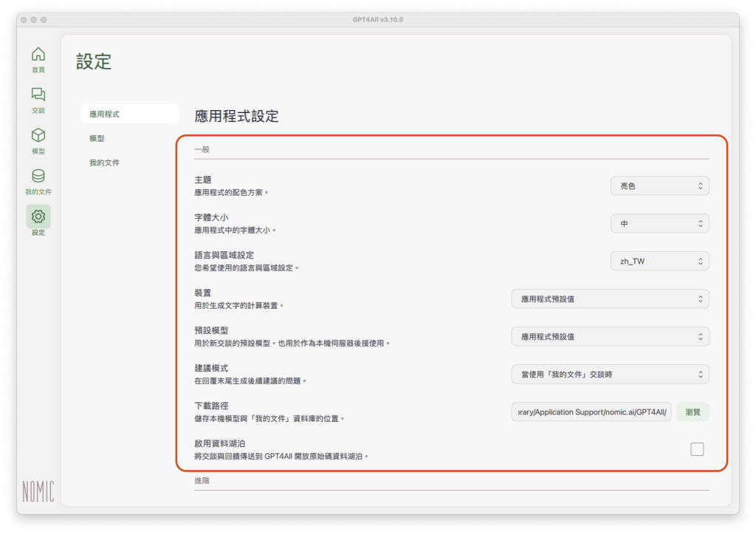Open the 建議模式 suggestion mode dropdown
Screen dimensions: 756x535
pos(610,375)
